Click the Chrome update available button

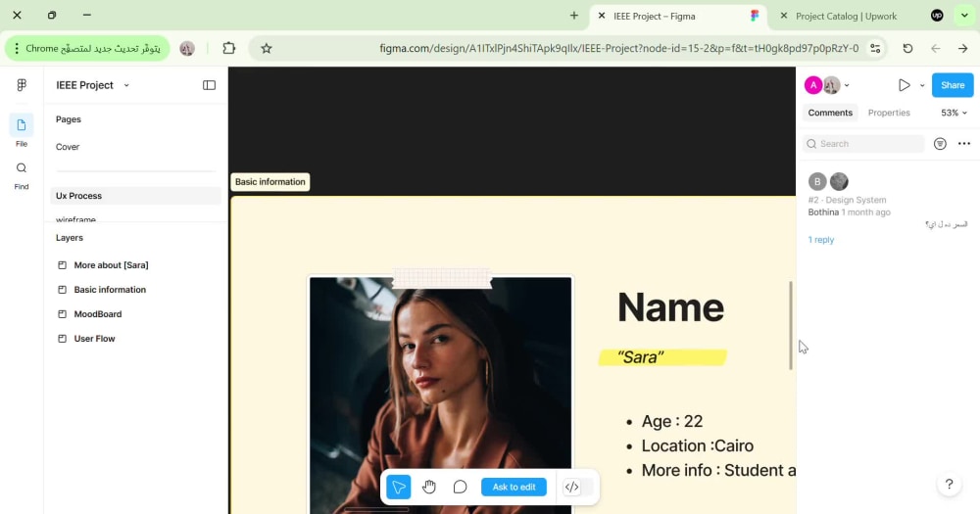(x=87, y=48)
